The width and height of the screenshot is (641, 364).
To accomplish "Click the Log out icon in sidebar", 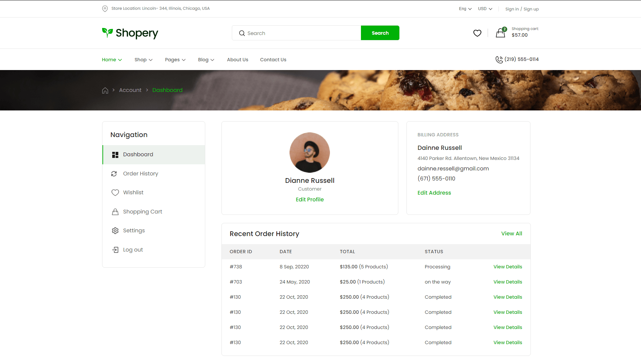I will click(115, 250).
